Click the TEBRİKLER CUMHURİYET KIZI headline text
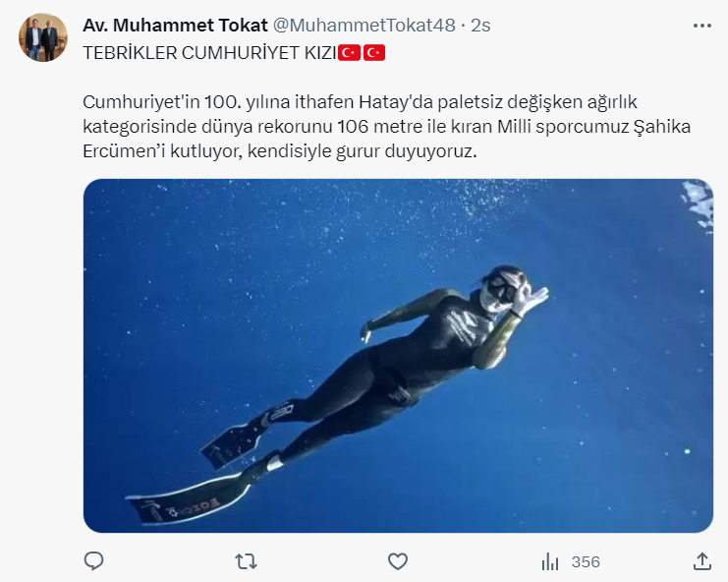 click(210, 53)
